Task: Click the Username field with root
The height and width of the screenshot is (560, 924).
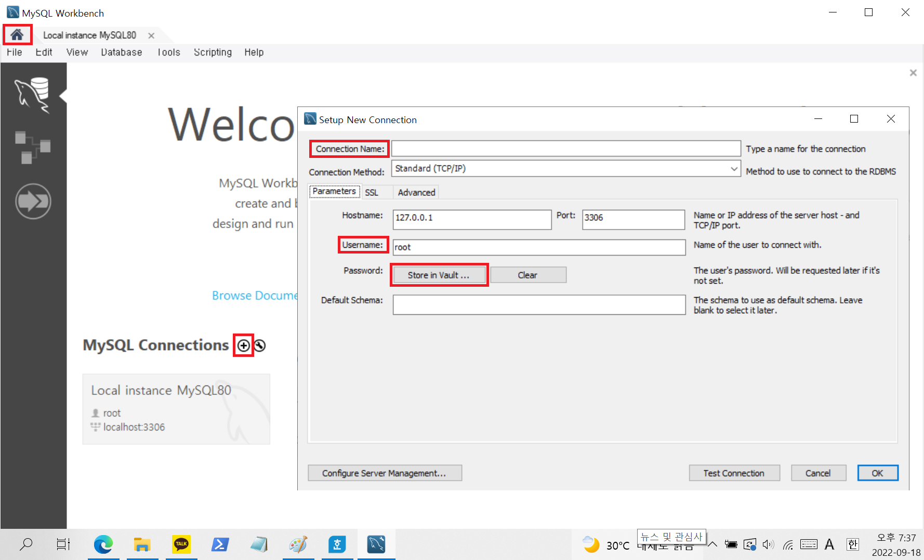Action: click(x=539, y=247)
